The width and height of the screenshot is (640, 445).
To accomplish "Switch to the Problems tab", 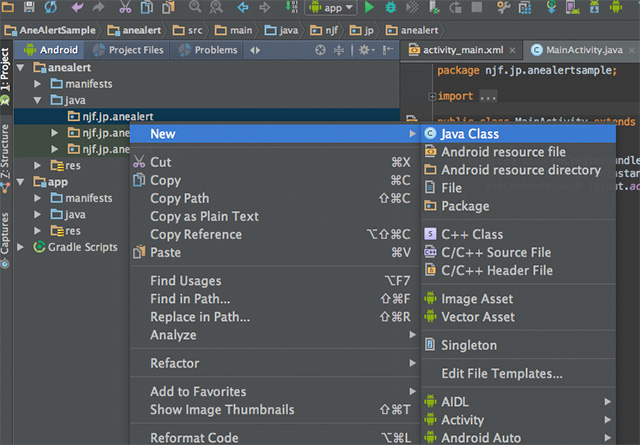I will (207, 50).
